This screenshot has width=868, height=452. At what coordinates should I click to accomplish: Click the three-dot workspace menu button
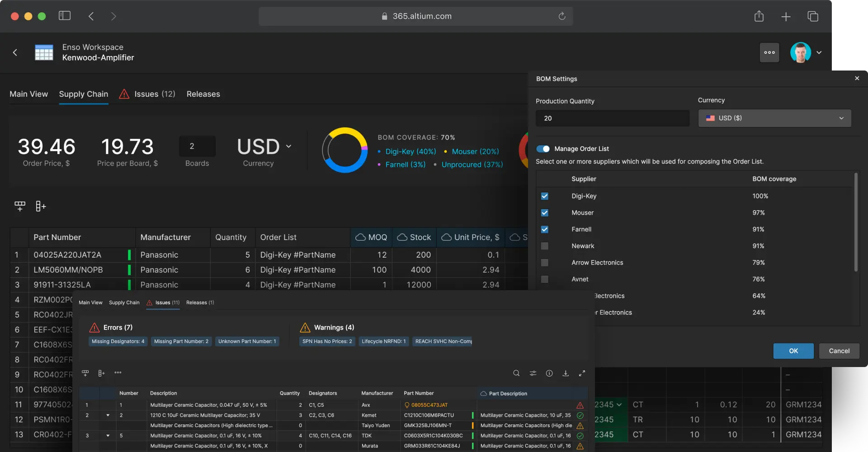click(769, 52)
